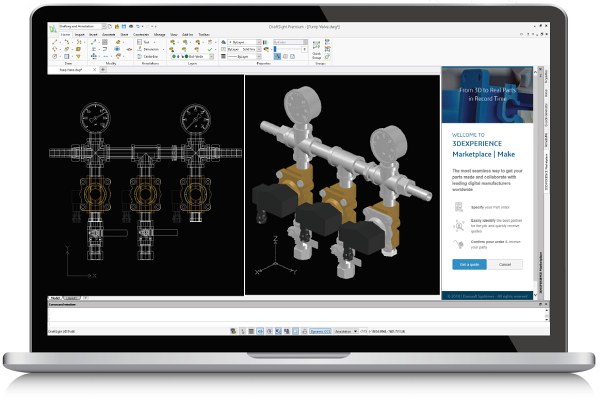Expand the Dimension tool dropdown arrow
600x400 pixels.
163,49
